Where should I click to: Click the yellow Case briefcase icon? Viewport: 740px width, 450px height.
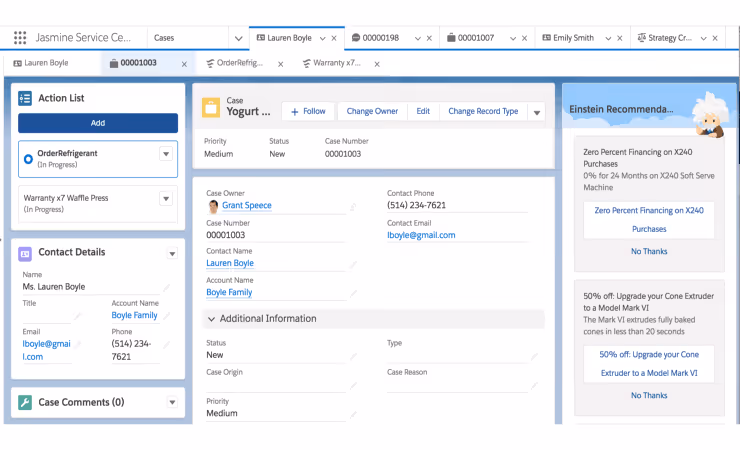tap(211, 108)
